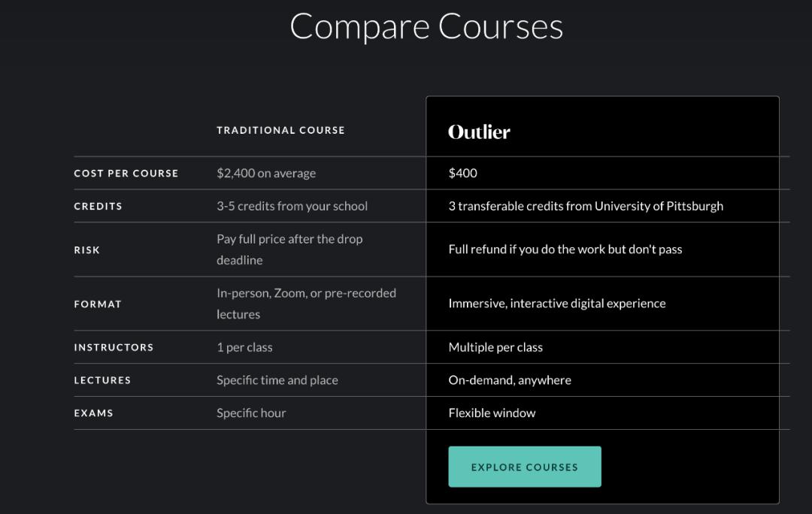Click the Full refund policy text
Viewport: 812px width, 514px height.
pos(565,249)
